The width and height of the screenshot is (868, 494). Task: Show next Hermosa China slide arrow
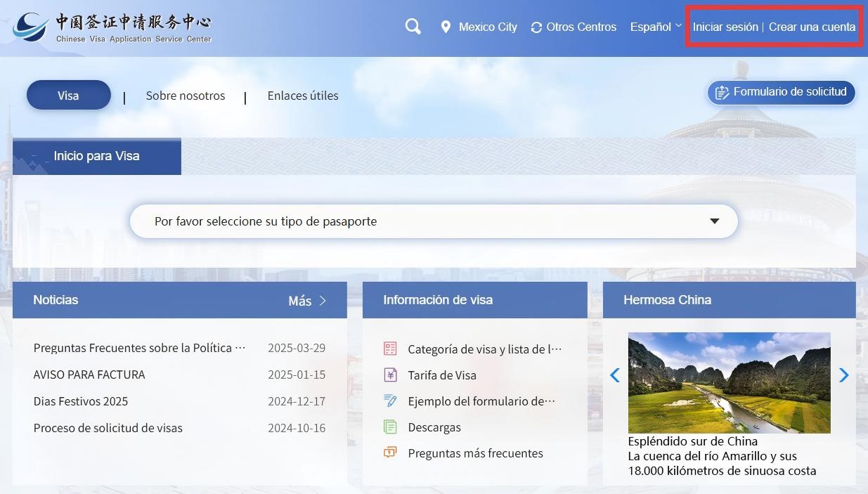843,375
